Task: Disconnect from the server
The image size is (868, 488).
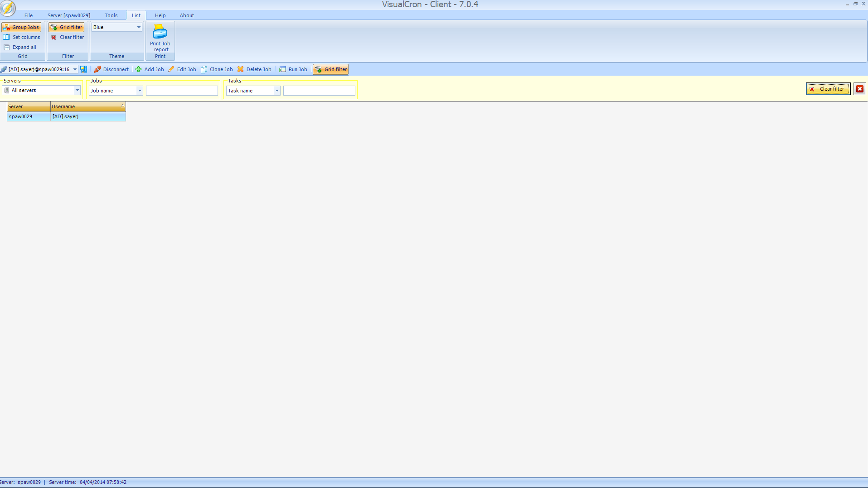Action: [x=111, y=69]
